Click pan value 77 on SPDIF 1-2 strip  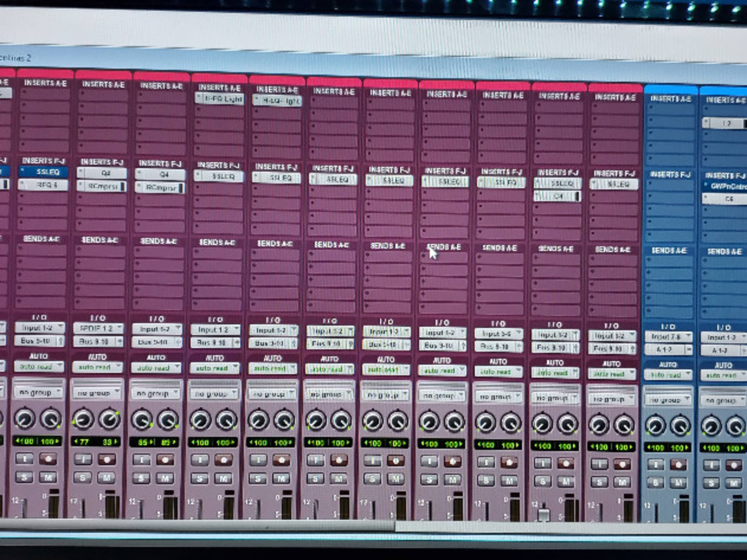pyautogui.click(x=83, y=442)
